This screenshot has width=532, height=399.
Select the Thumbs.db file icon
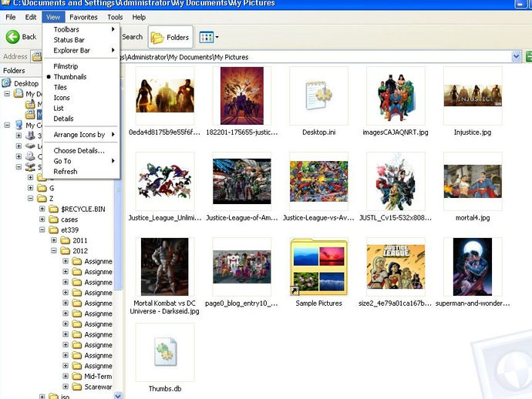(x=165, y=352)
